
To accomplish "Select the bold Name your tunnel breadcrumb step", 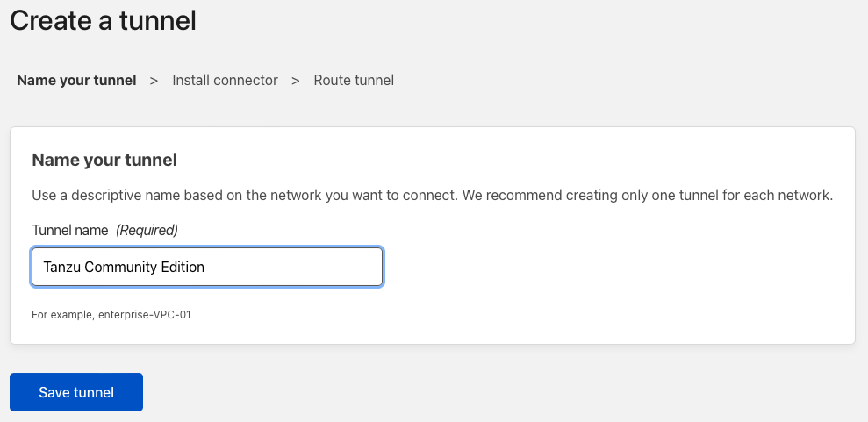I will tap(76, 80).
